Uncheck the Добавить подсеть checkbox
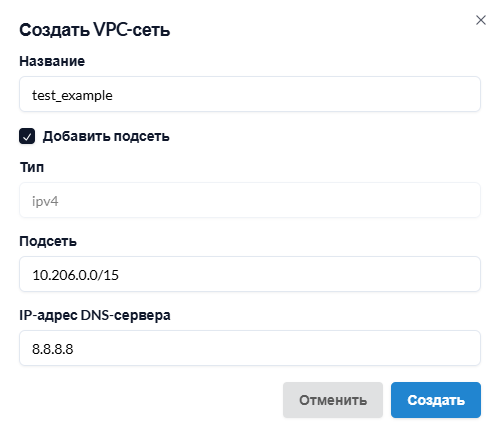The height and width of the screenshot is (435, 498). tap(27, 136)
